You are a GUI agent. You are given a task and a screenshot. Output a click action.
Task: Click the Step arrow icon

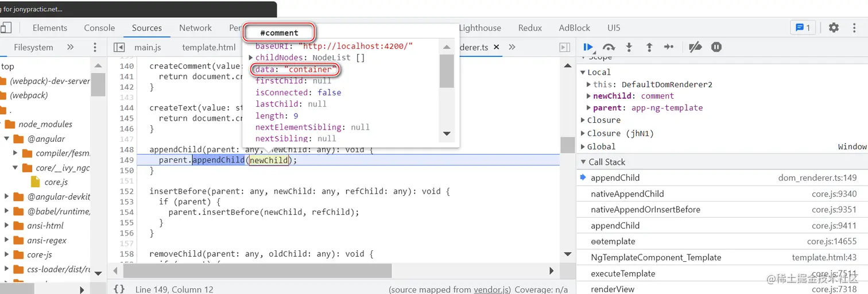point(669,47)
